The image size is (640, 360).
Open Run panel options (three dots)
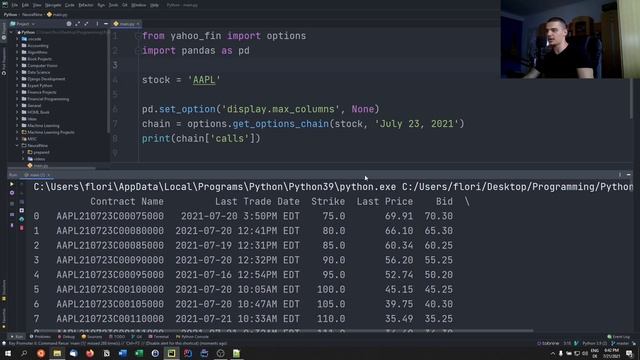pos(620,175)
